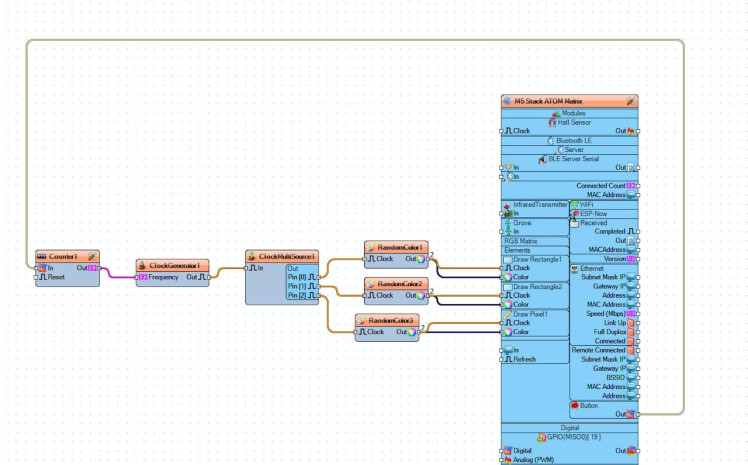Open Counter1 settings wrench icon

point(92,256)
